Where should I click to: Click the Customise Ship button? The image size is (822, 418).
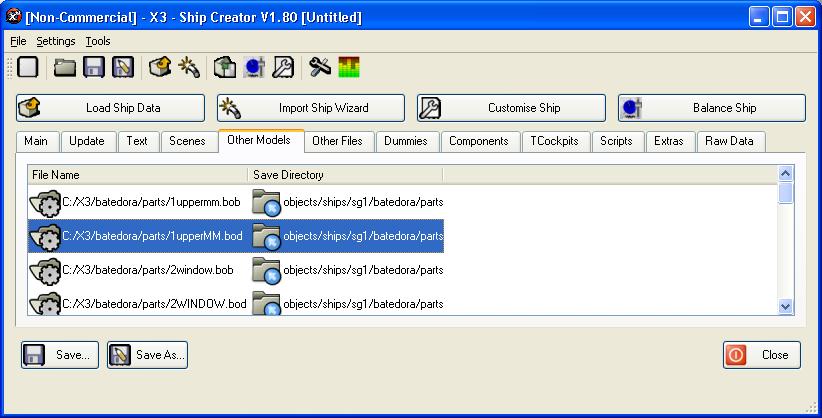tap(511, 108)
